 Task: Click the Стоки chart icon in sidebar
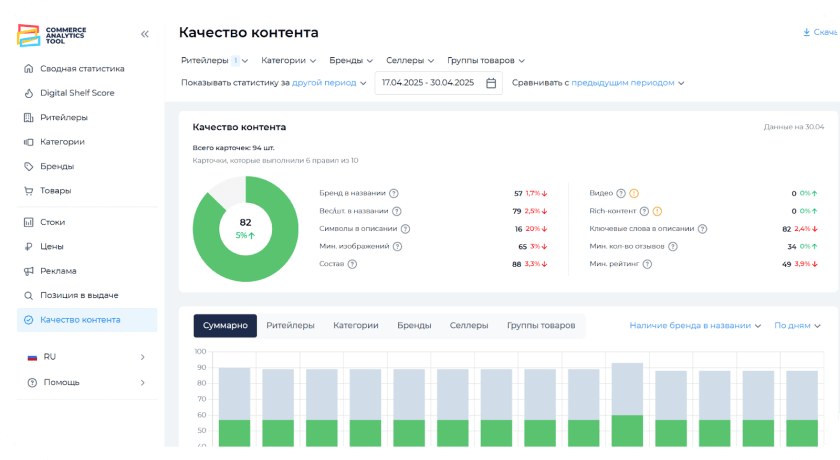click(x=28, y=222)
